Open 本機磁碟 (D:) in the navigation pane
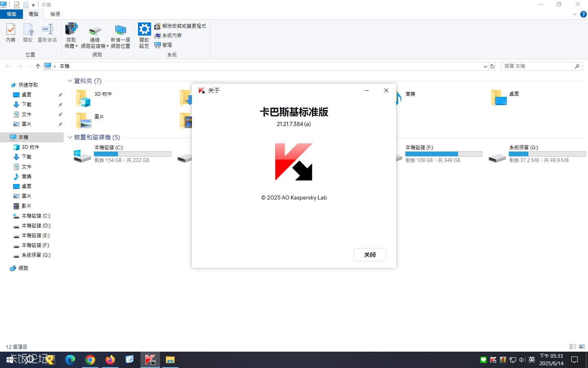The height and width of the screenshot is (368, 588). point(32,226)
